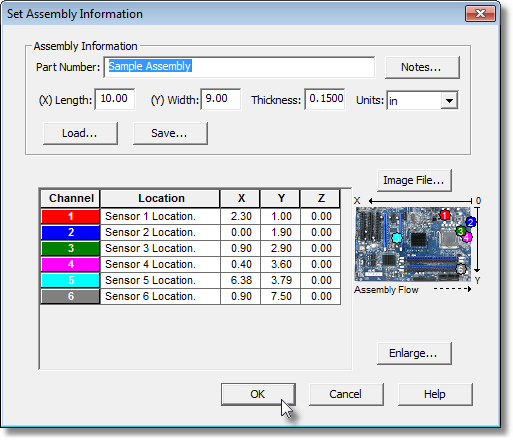Close the Set Assembly Information dialog

coord(480,14)
